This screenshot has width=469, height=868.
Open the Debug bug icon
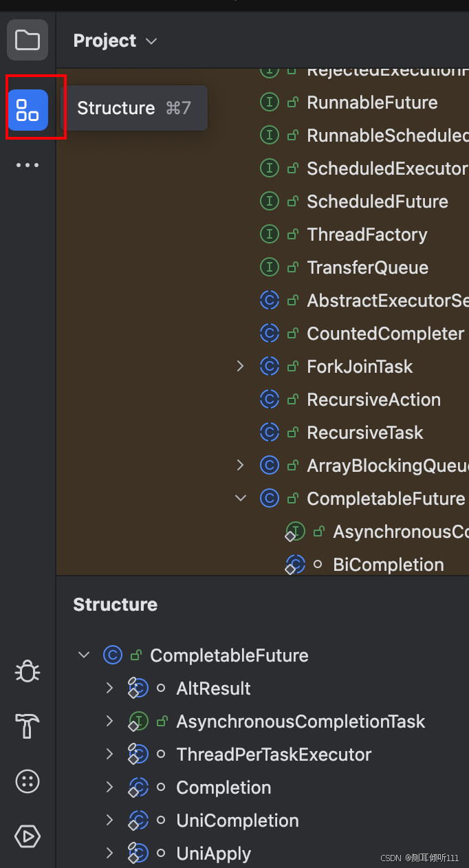click(x=28, y=671)
